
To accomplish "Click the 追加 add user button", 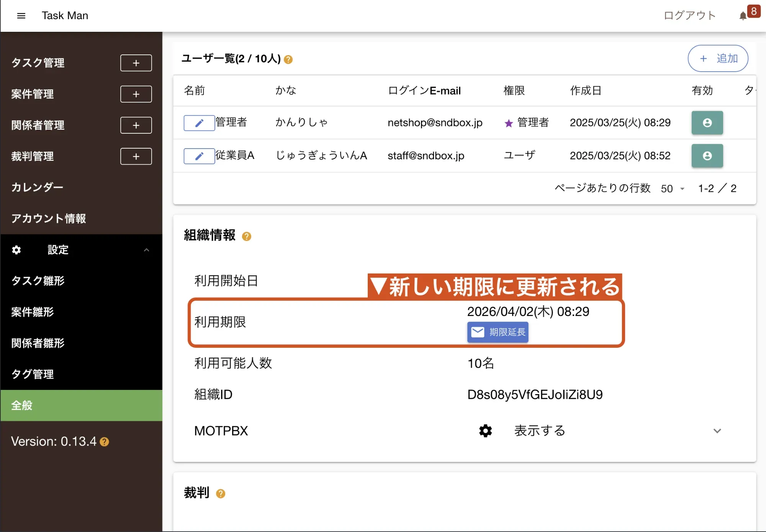I will (718, 59).
